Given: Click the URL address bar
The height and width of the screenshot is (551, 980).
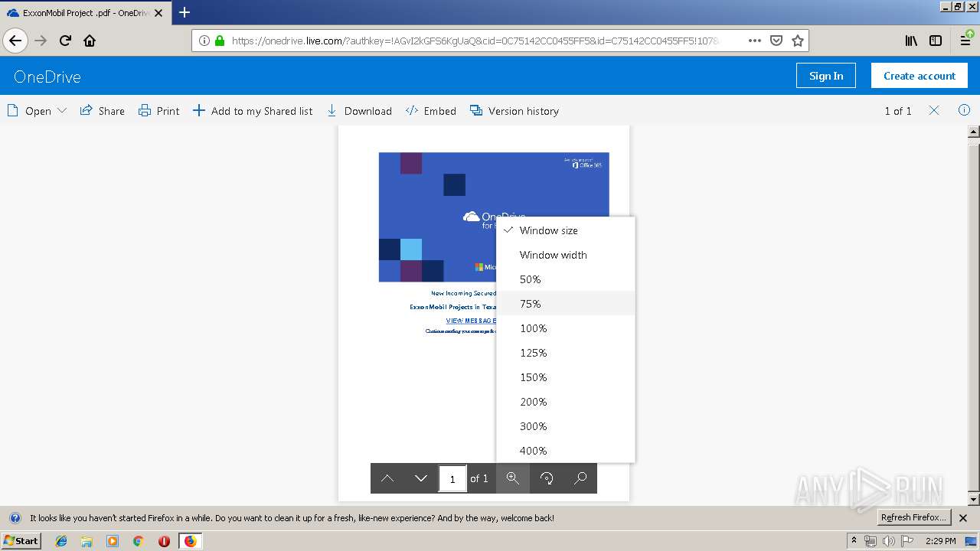Looking at the screenshot, I should pos(475,41).
